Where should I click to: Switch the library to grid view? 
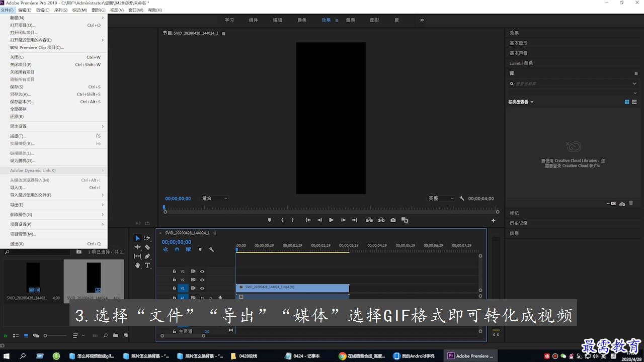click(x=627, y=102)
